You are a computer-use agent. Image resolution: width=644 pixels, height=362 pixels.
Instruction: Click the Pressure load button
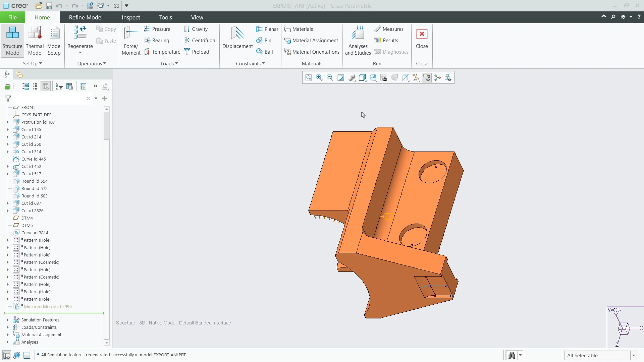[x=157, y=29]
